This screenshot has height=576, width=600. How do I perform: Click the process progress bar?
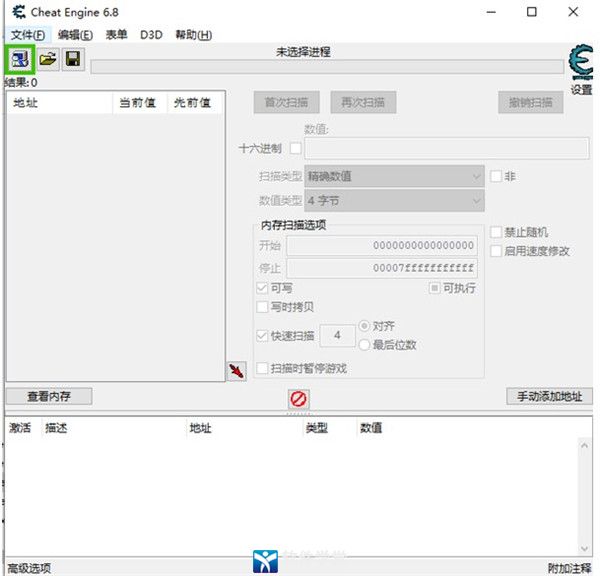[326, 67]
